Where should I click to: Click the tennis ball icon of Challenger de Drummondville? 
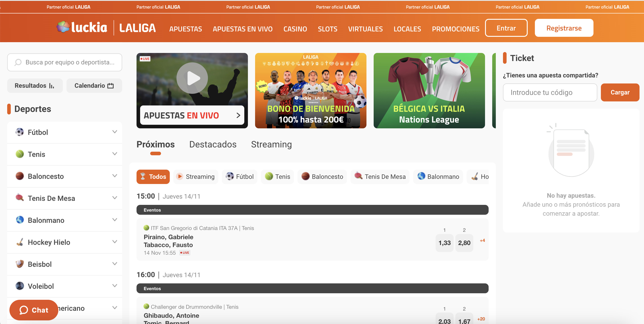pos(146,306)
